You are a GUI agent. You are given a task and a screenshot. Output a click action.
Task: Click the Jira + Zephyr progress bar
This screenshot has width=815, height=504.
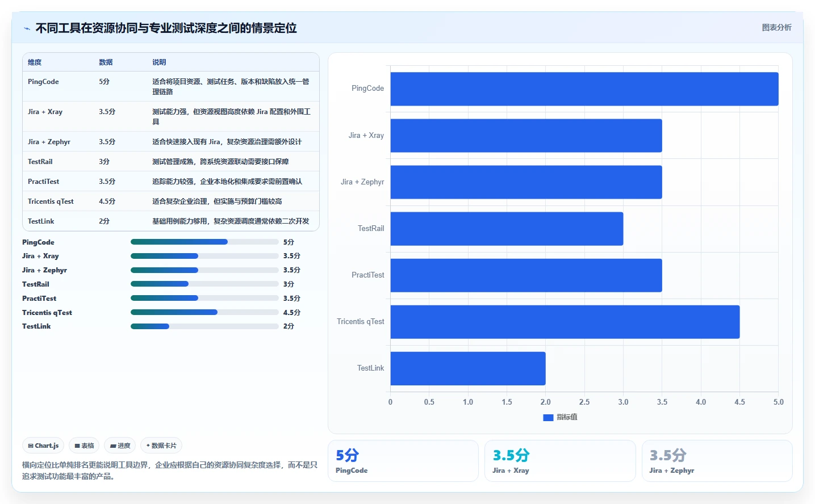click(x=204, y=270)
